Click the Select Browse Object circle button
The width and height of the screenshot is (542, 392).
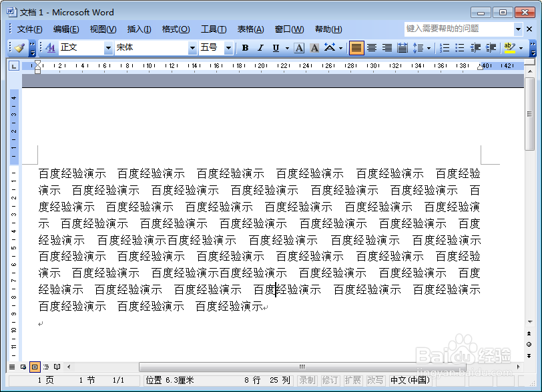529,345
